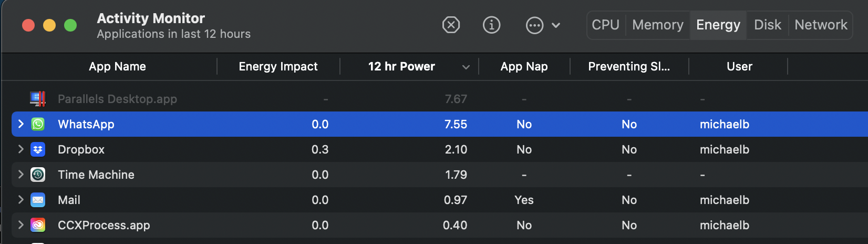This screenshot has height=244, width=868.
Task: Sort by the App Name column header
Action: [x=117, y=66]
